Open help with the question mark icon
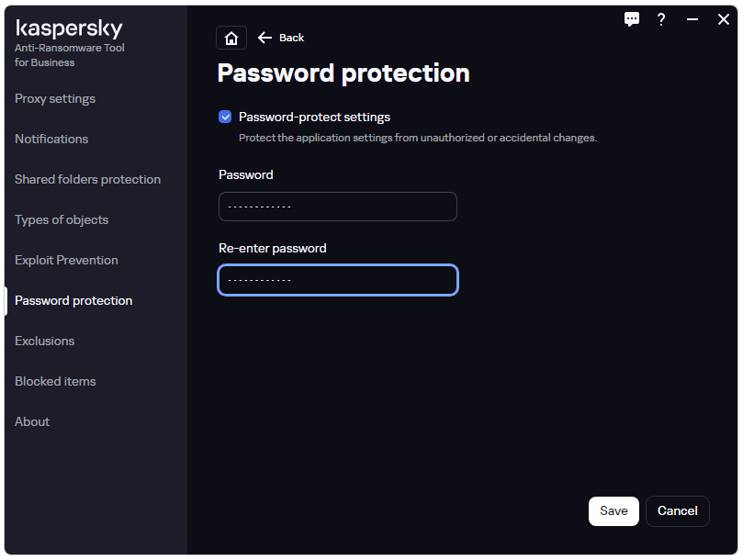Viewport: 743px width, 560px height. [661, 19]
